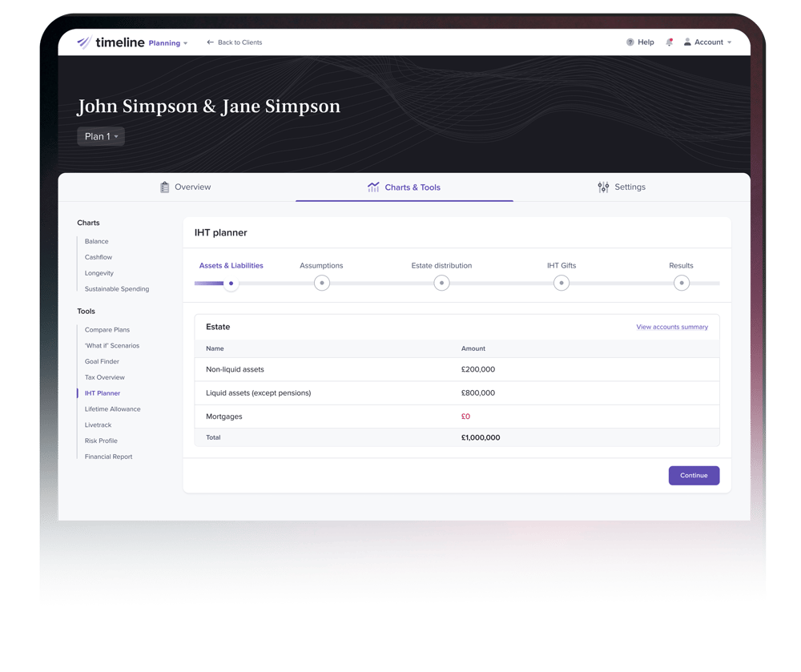
Task: Open the Financial Report tool
Action: click(x=108, y=456)
